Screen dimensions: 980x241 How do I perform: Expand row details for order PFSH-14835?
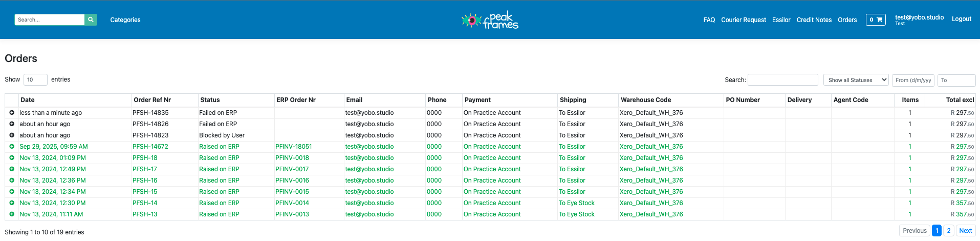click(x=12, y=113)
